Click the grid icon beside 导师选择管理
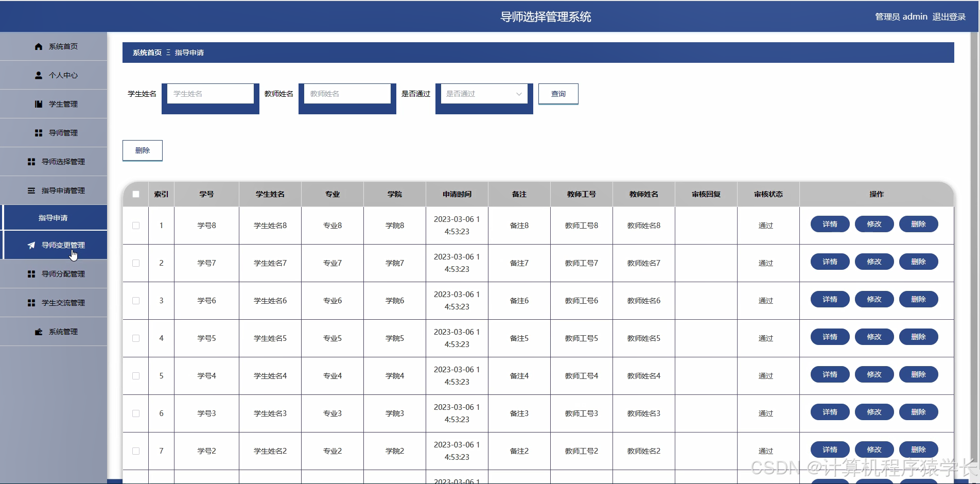This screenshot has height=484, width=980. pyautogui.click(x=31, y=162)
